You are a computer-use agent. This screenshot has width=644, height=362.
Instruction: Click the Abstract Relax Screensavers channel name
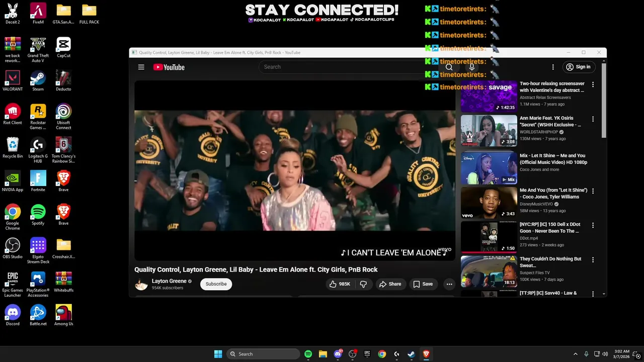(x=545, y=98)
